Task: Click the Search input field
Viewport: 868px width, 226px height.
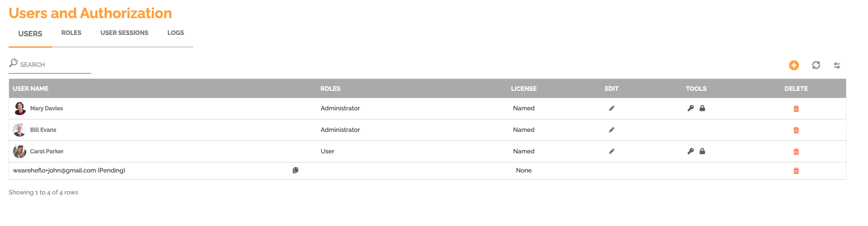Action: tap(50, 65)
